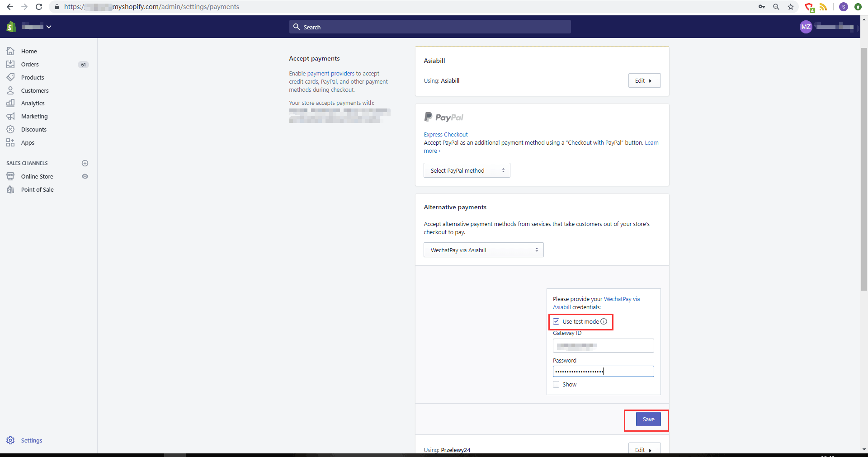
Task: Bookmark this page with the star icon
Action: (x=791, y=7)
